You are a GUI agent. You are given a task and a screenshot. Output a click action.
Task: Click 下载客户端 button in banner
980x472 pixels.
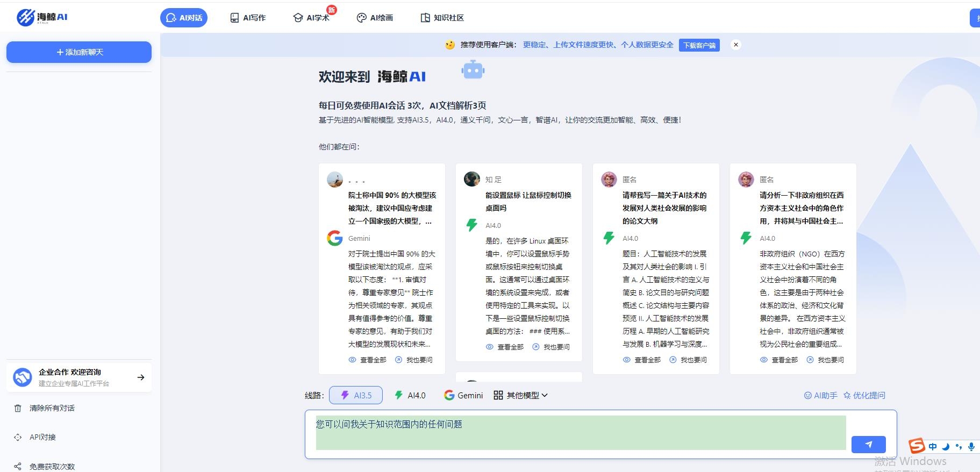click(699, 45)
